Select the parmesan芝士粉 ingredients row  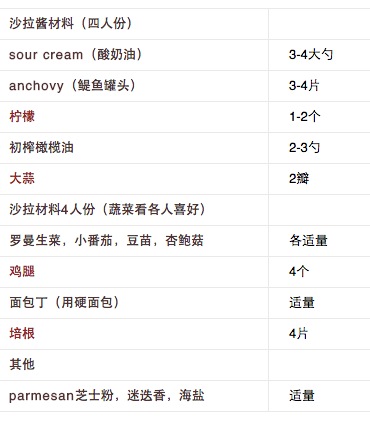pyautogui.click(x=185, y=396)
